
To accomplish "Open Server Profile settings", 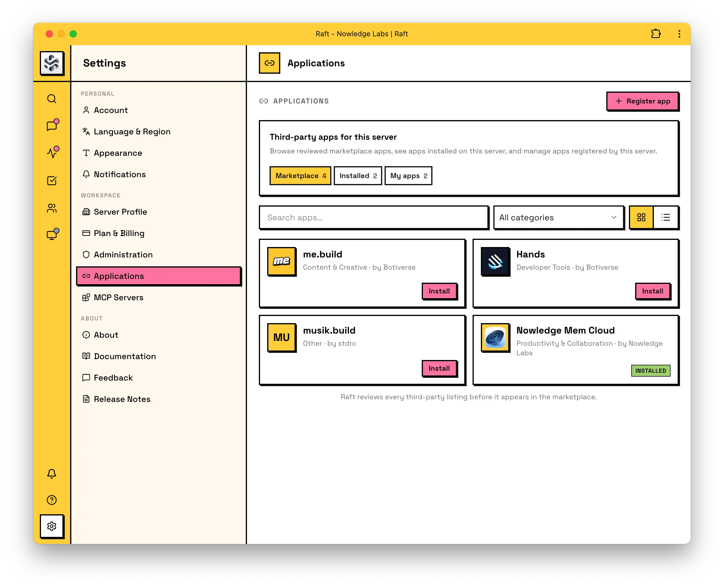I will click(x=158, y=212).
